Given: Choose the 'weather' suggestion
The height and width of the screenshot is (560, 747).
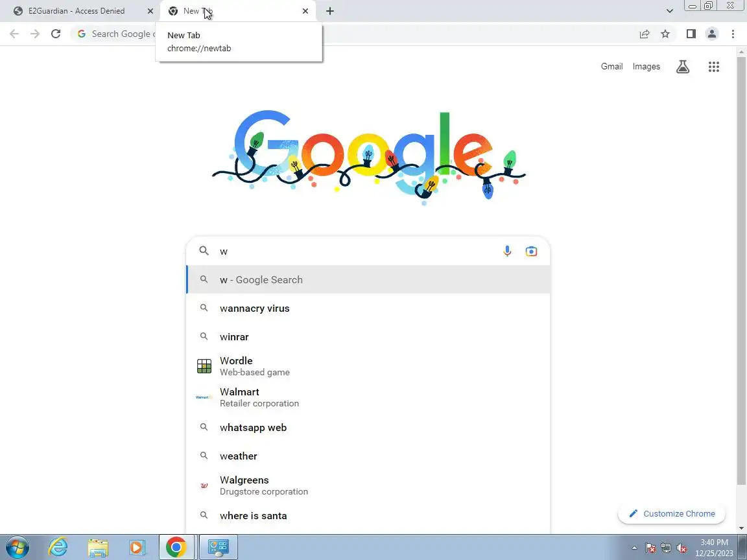Looking at the screenshot, I should click(x=368, y=456).
